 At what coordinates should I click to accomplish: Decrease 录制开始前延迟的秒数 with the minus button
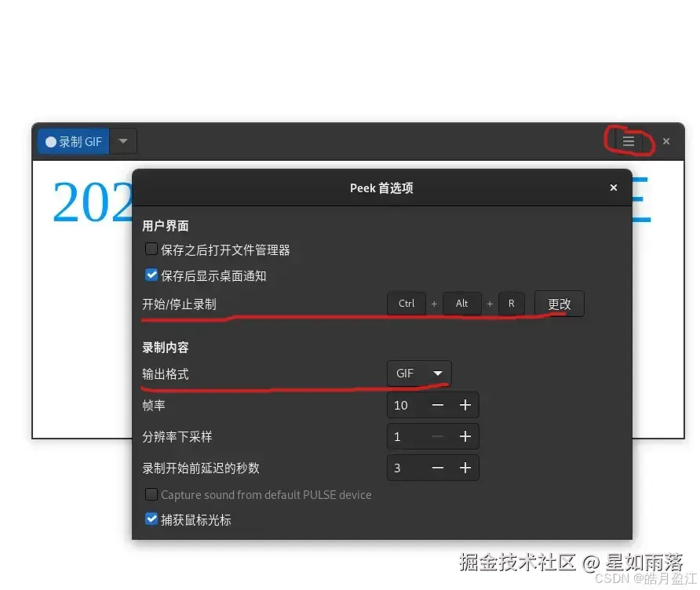(x=437, y=468)
